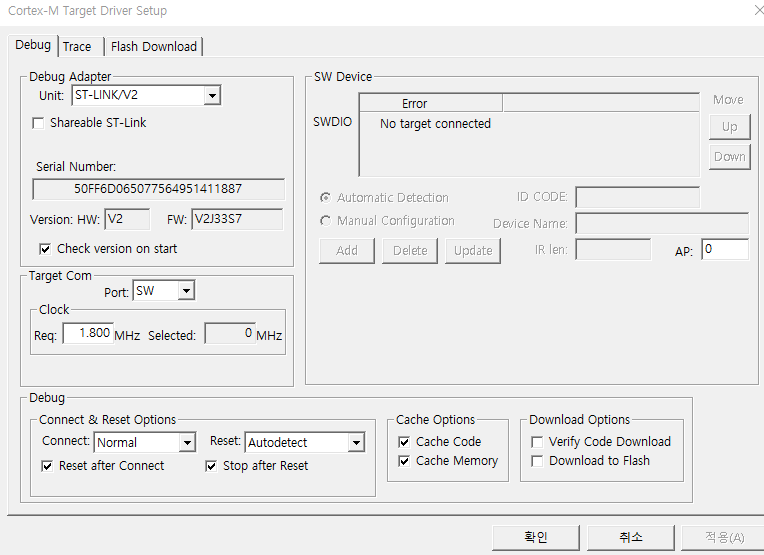Click the ID CODE field
Viewport: 764px width, 555px height.
pyautogui.click(x=637, y=197)
